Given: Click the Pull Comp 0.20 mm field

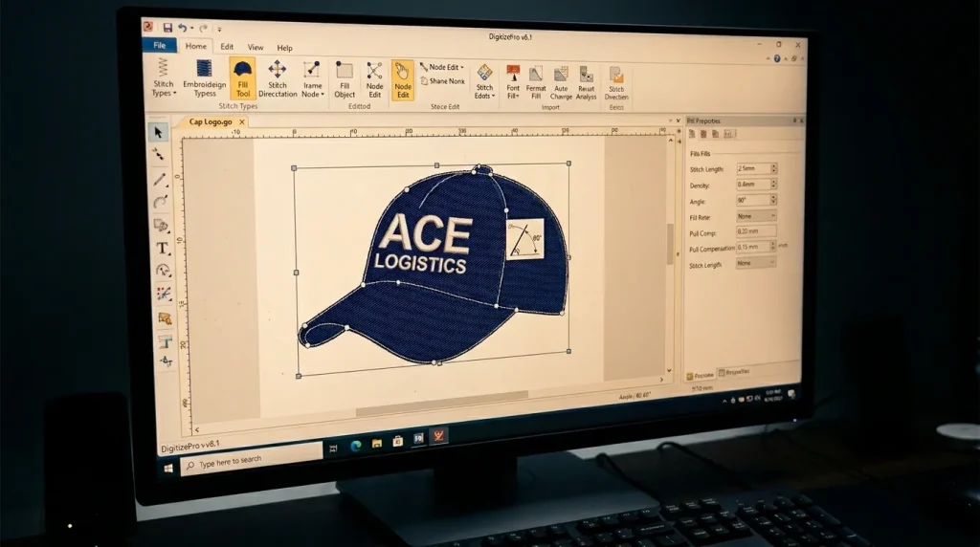Looking at the screenshot, I should click(756, 231).
